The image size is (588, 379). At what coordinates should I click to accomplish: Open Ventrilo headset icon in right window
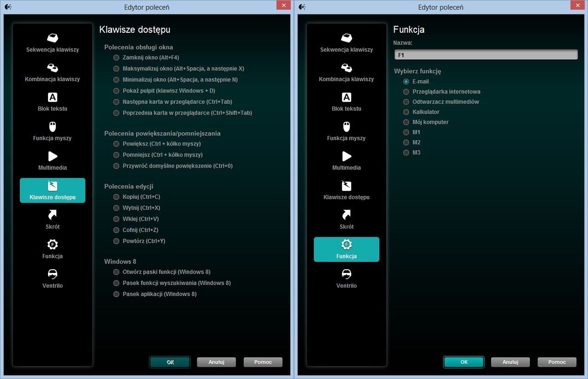pyautogui.click(x=347, y=274)
